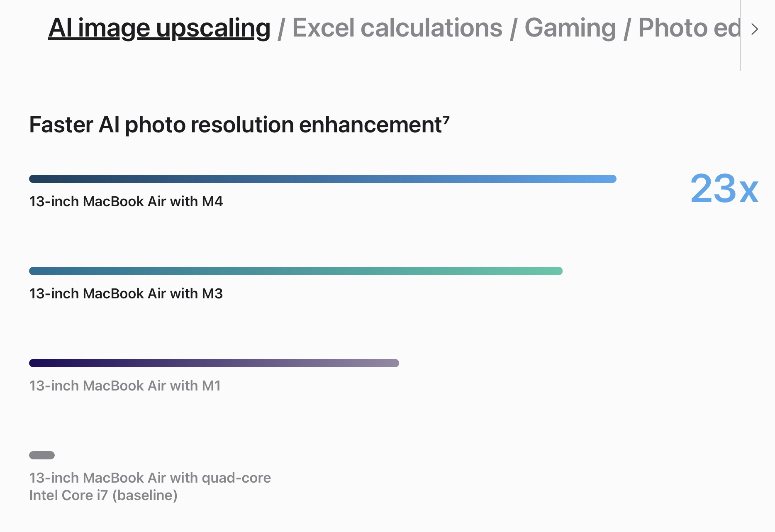
Task: Click the green M3 performance bar
Action: 296,271
